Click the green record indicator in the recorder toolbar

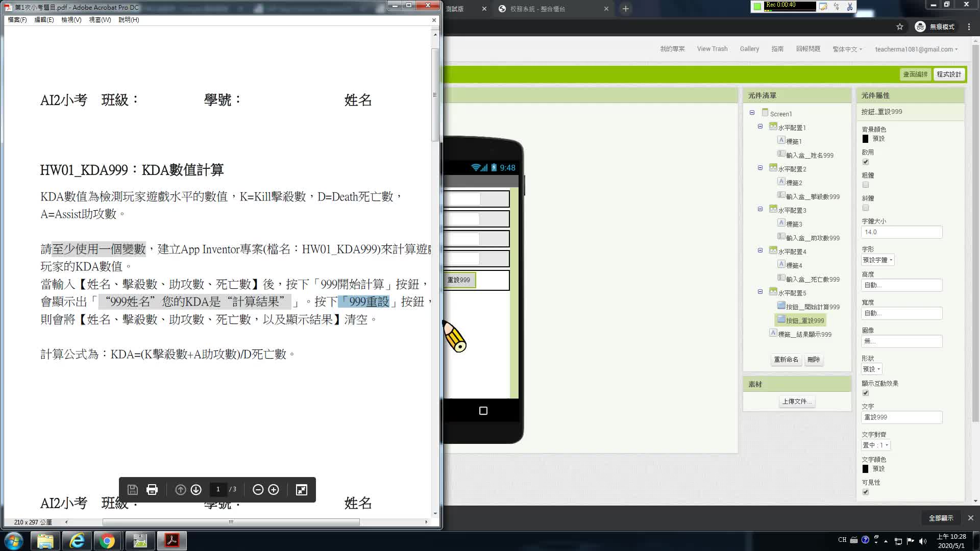coord(757,6)
